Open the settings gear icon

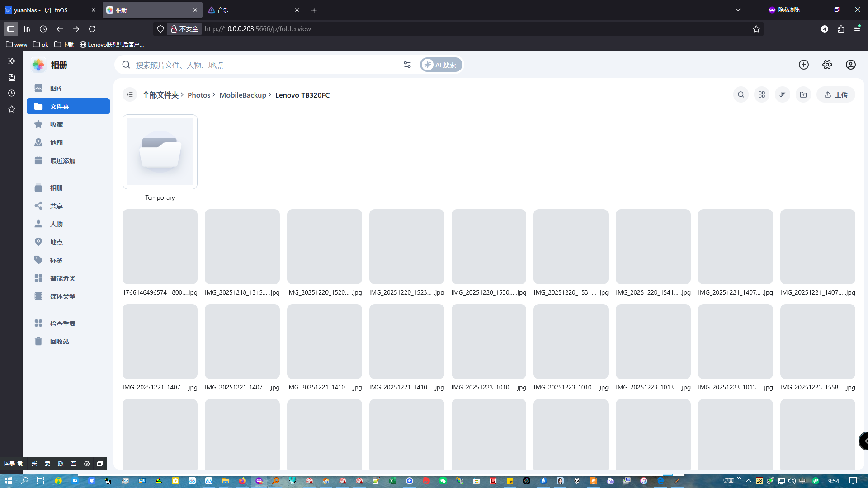pos(827,65)
